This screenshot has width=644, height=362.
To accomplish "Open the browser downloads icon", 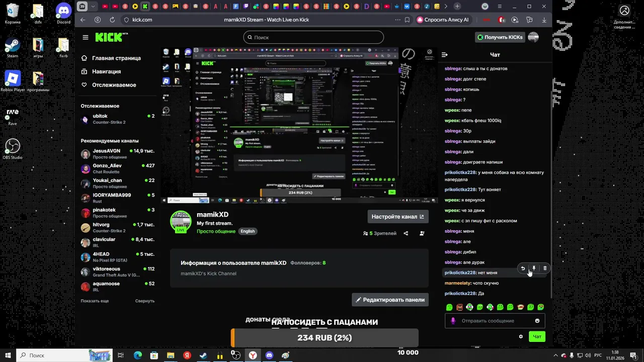I will click(x=544, y=20).
